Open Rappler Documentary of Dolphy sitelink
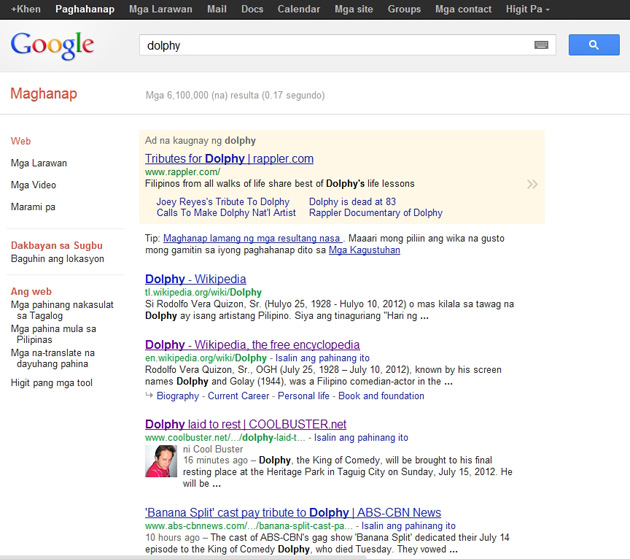 [376, 213]
